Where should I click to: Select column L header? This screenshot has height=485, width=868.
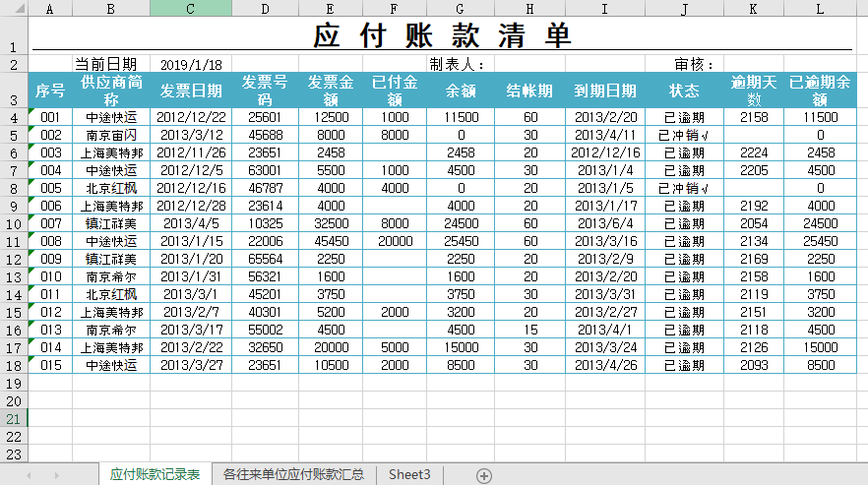click(x=820, y=8)
